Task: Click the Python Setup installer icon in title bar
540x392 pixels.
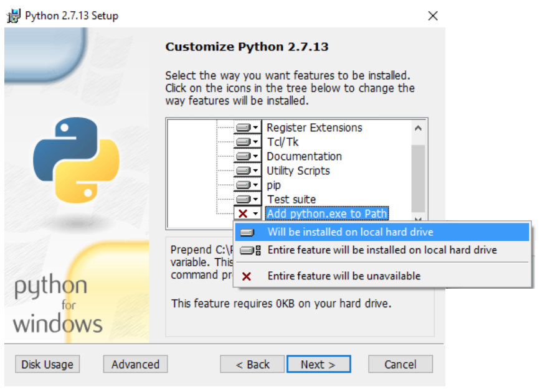Action: 13,16
